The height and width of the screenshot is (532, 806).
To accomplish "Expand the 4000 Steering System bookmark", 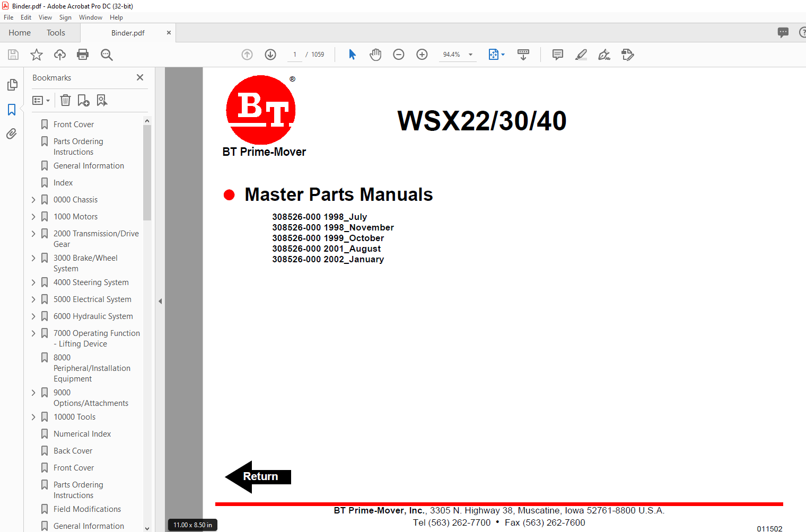I will 33,282.
